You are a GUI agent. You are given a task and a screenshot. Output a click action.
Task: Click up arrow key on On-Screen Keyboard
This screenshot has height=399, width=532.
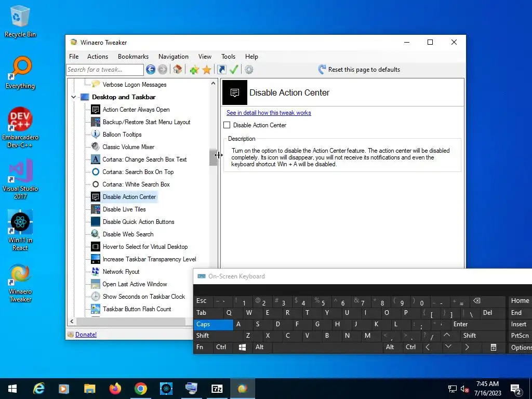pos(447,336)
